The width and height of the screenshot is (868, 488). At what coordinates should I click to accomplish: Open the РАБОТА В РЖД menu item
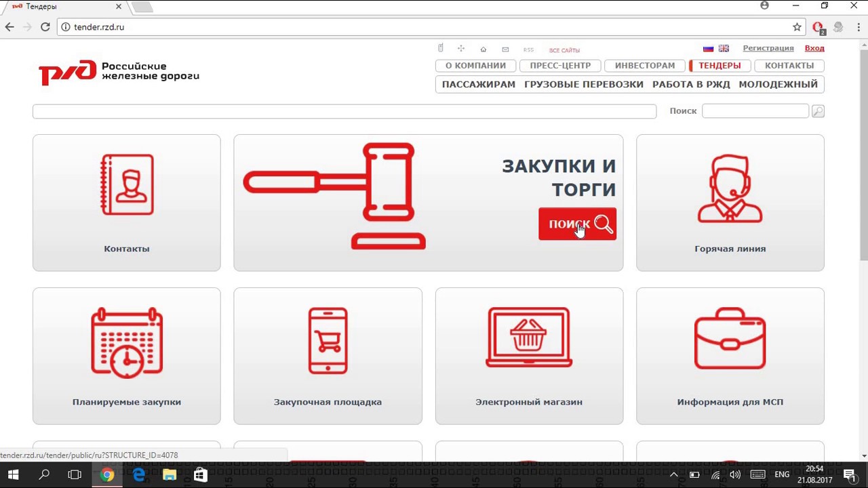tap(691, 85)
